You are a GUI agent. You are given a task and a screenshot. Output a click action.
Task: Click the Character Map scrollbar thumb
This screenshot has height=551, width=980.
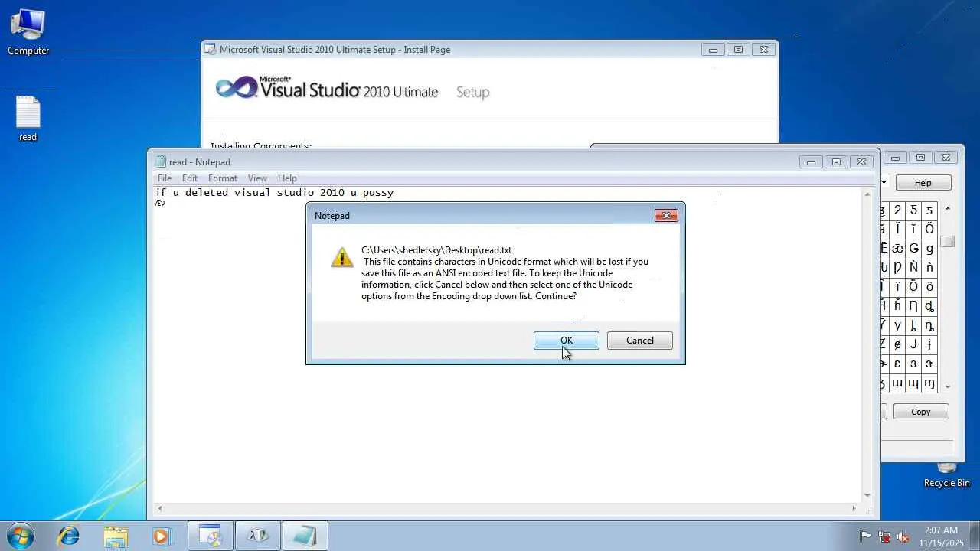948,242
